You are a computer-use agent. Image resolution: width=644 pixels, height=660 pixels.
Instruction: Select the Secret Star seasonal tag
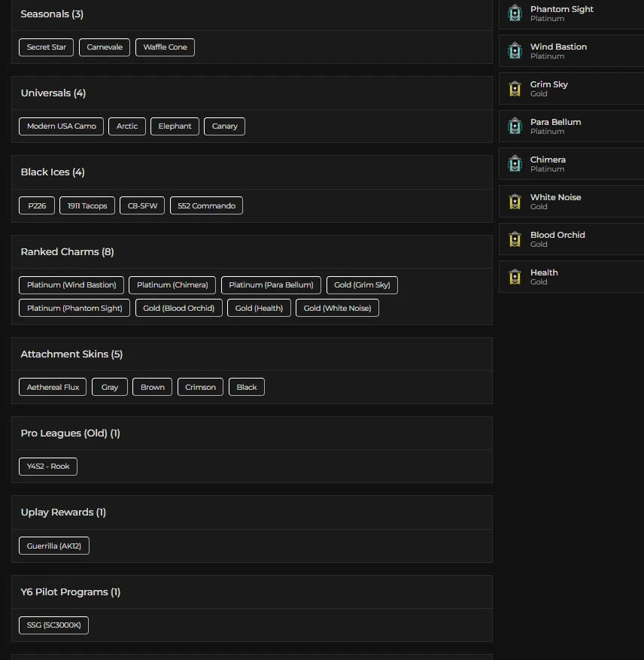pyautogui.click(x=47, y=47)
